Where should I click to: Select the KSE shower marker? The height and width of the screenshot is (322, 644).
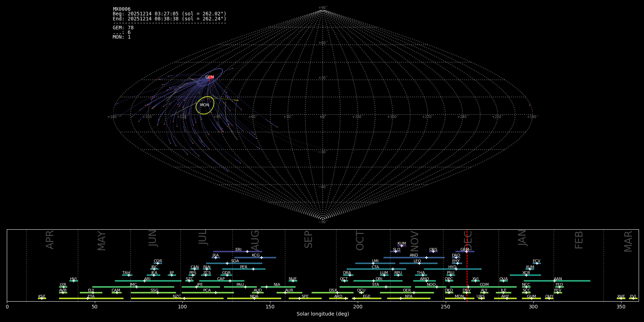coord(42,298)
